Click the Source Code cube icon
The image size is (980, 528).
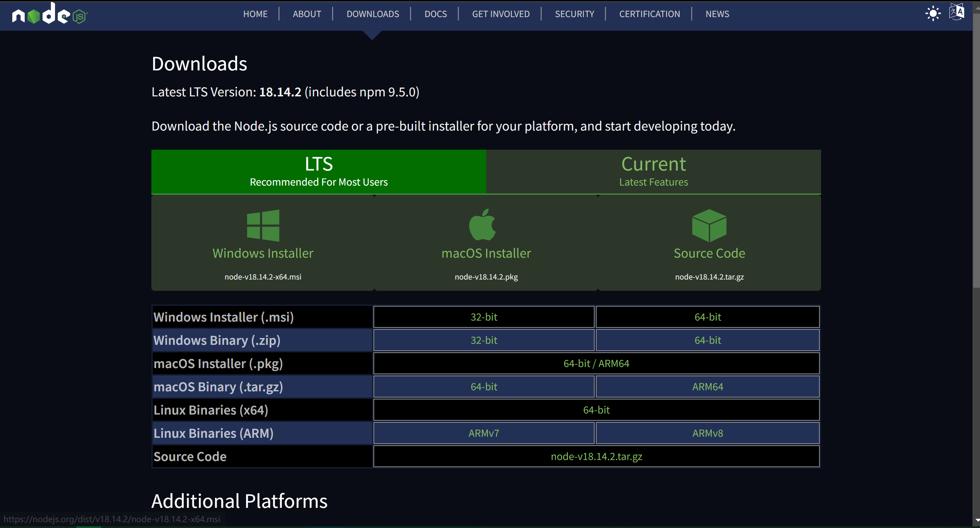(709, 225)
